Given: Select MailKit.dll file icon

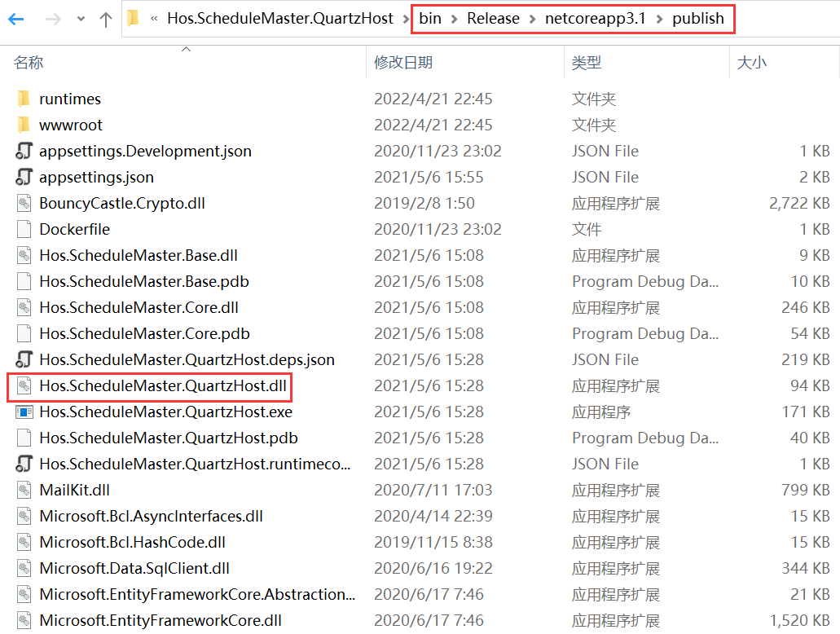Looking at the screenshot, I should (24, 490).
